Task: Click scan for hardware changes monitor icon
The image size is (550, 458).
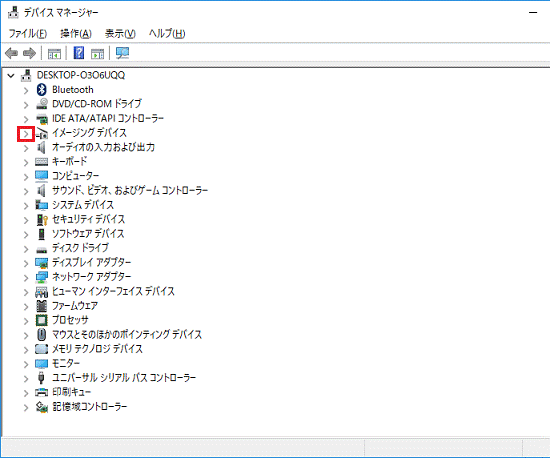Action: click(122, 53)
